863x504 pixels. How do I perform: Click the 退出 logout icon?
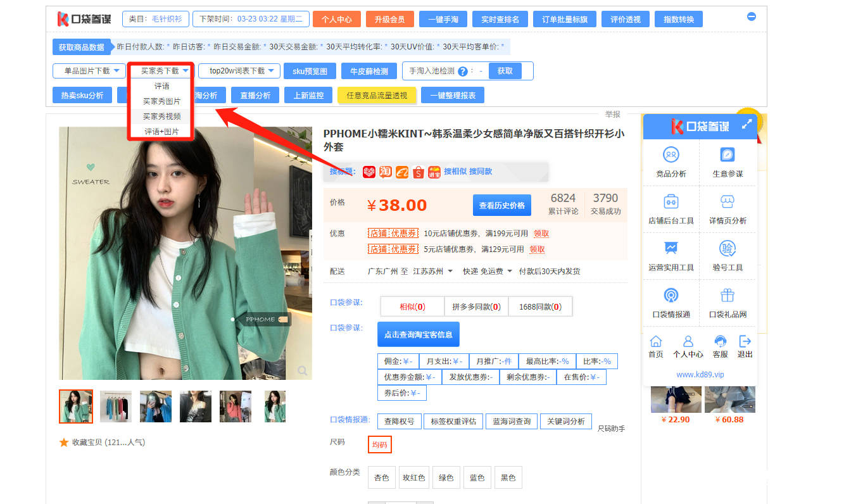745,341
